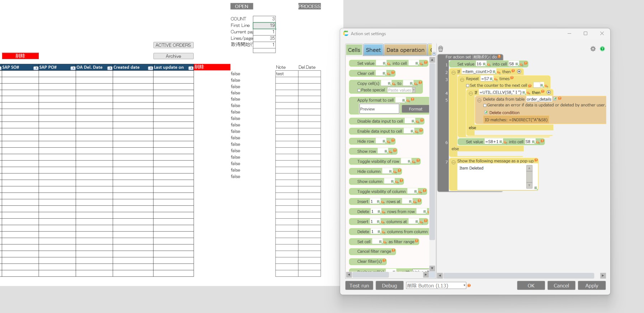Viewport: 644px width, 313px height.
Task: Collapse the Repeat =S7 times block
Action: (x=462, y=79)
